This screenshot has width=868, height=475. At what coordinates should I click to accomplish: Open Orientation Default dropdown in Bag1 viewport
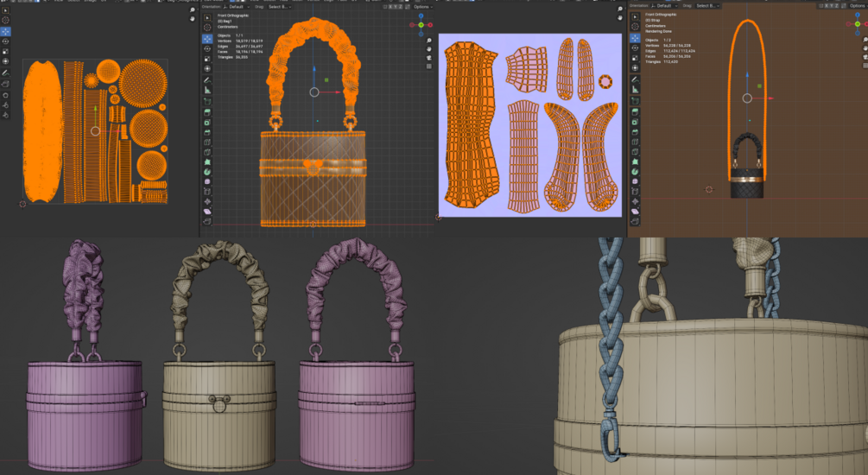[237, 7]
